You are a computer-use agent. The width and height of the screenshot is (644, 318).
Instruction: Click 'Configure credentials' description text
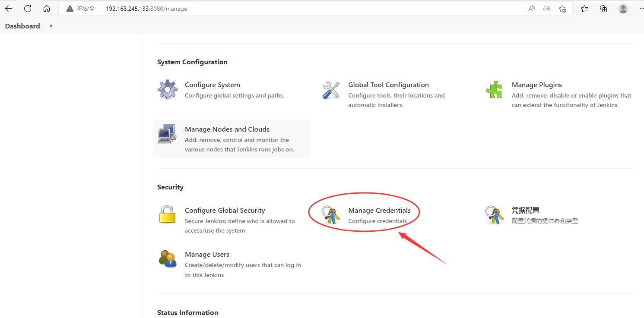378,221
